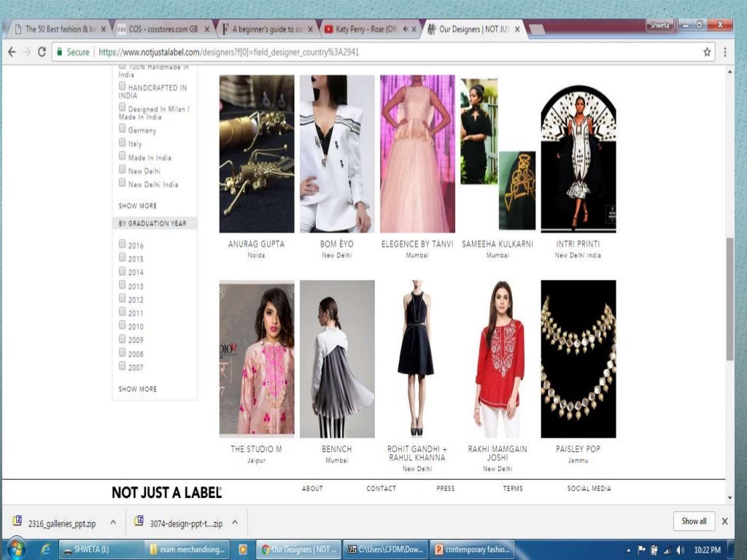Open the ANURAG GUPTA designer thumbnail
747x560 pixels.
257,154
